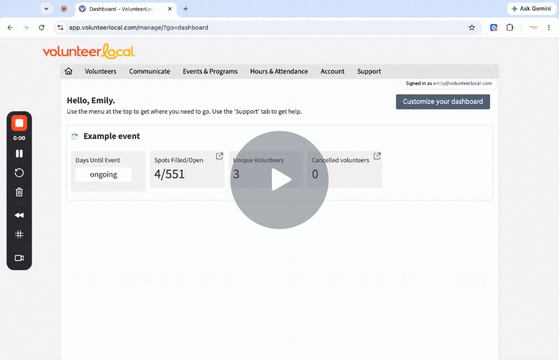Expand the tab search dropdown arrow
The width and height of the screenshot is (559, 360).
point(46,9)
